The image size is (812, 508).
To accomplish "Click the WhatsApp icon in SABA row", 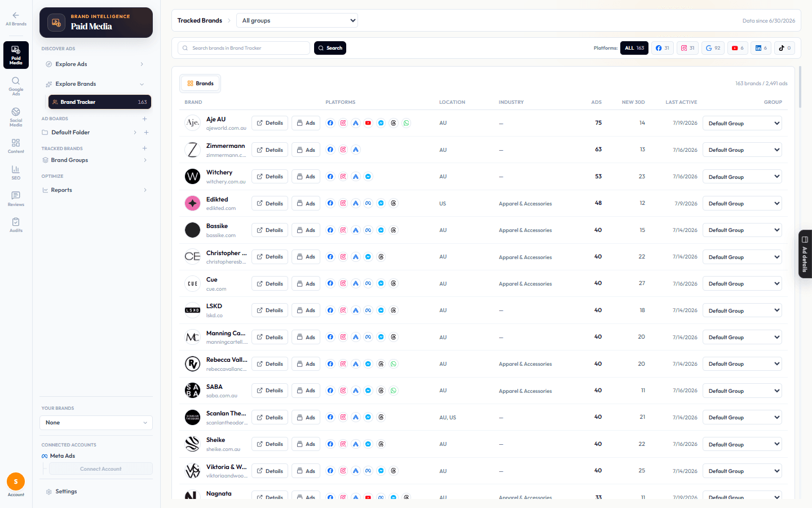I will (x=394, y=391).
